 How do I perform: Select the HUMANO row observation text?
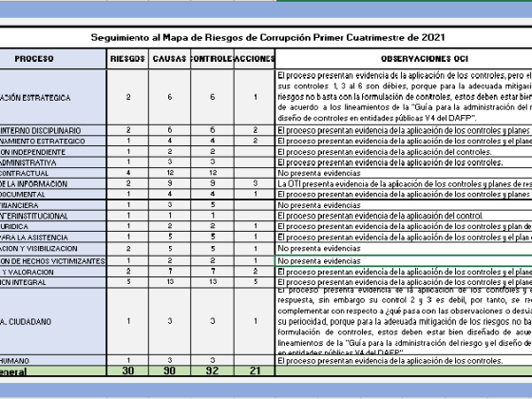404,360
